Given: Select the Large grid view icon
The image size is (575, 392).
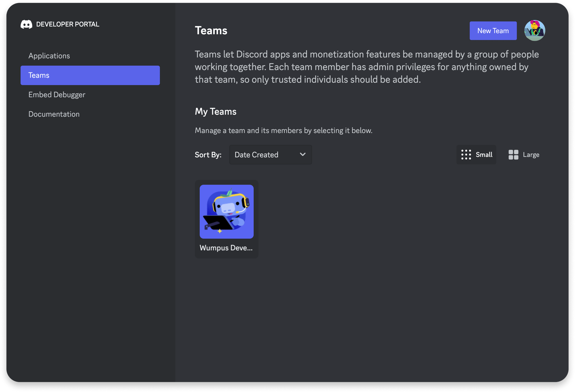Looking at the screenshot, I should coord(513,155).
